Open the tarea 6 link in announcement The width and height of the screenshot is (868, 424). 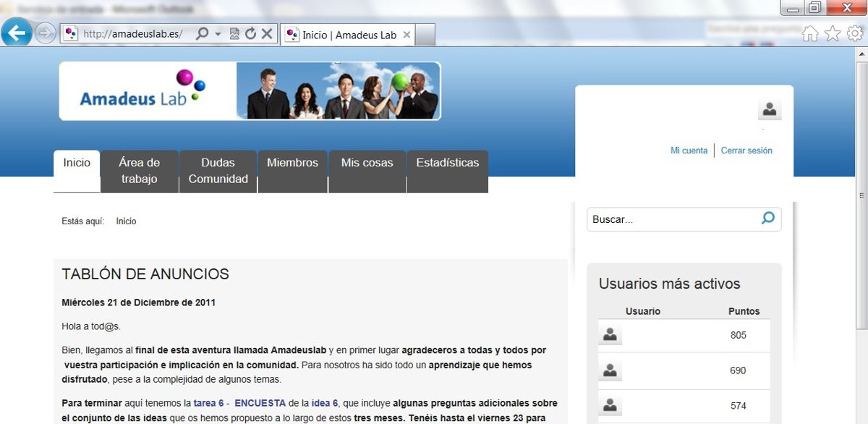(208, 403)
